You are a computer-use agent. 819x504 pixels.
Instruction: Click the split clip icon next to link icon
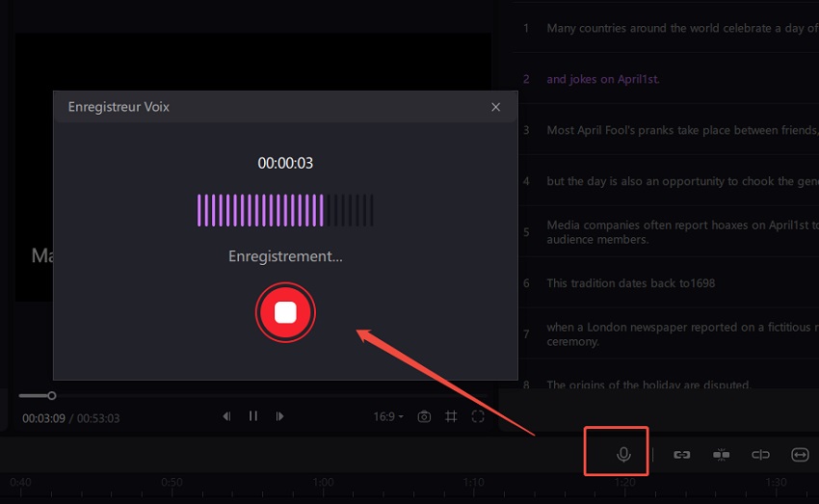tap(722, 455)
